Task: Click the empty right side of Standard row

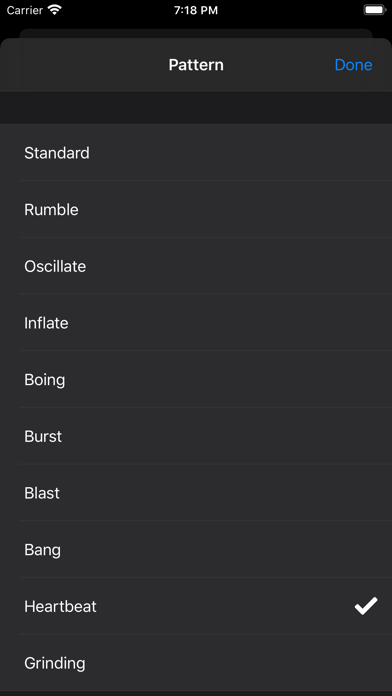Action: pos(266,152)
